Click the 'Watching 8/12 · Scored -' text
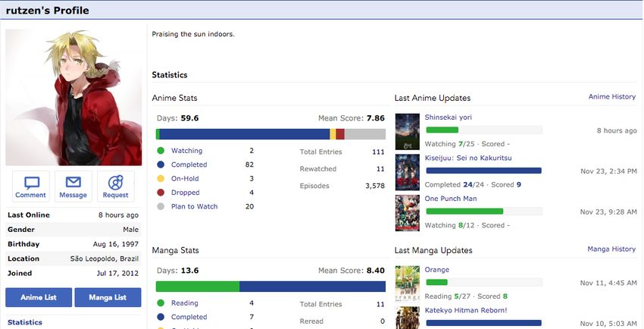Viewport: 644px width, 329px height. click(467, 225)
